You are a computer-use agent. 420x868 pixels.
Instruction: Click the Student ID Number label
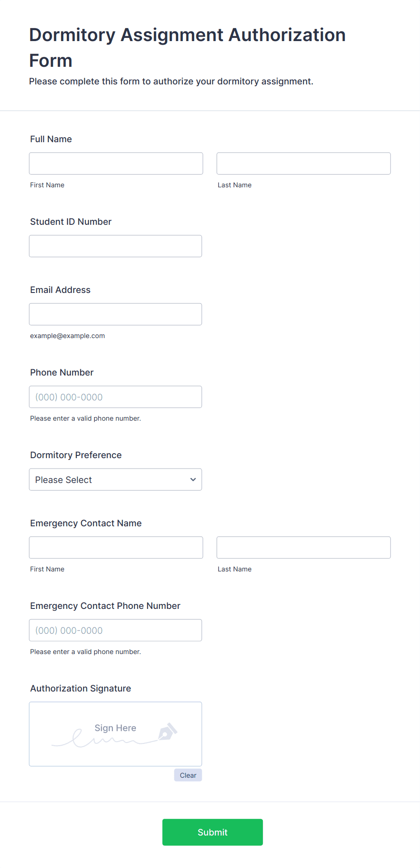[71, 222]
